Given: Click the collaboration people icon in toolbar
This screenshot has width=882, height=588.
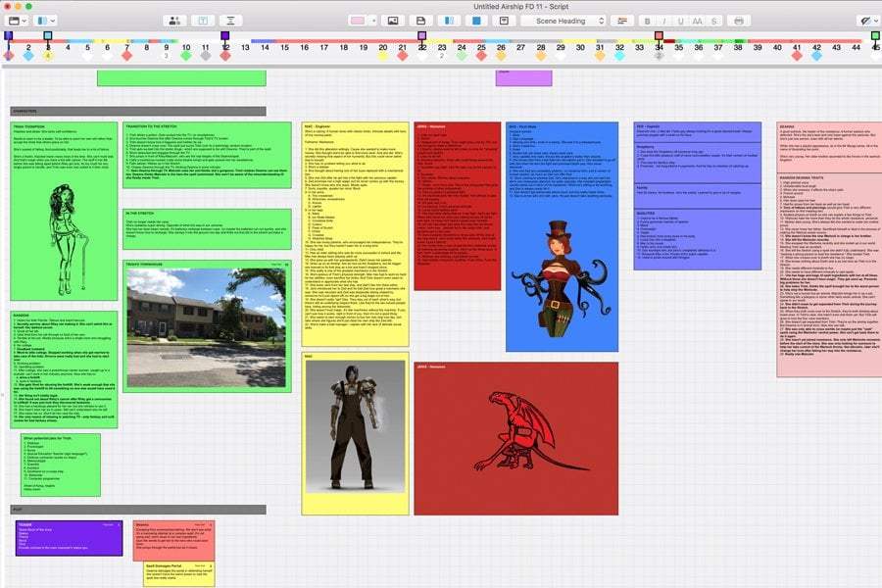Looking at the screenshot, I should [175, 20].
